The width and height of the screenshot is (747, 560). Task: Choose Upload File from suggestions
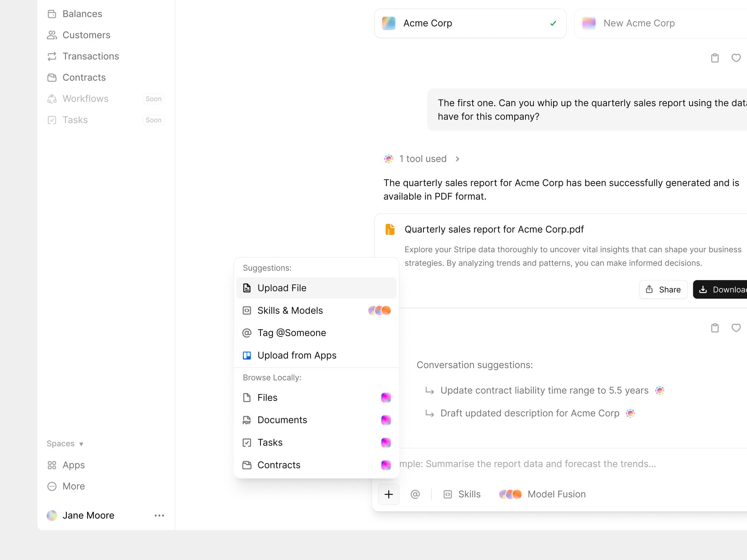point(316,288)
